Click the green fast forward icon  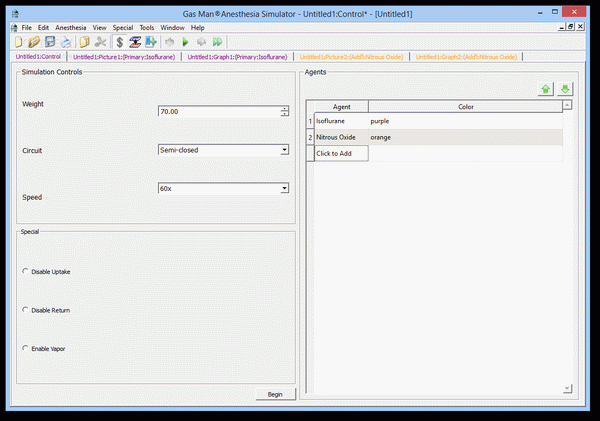217,42
